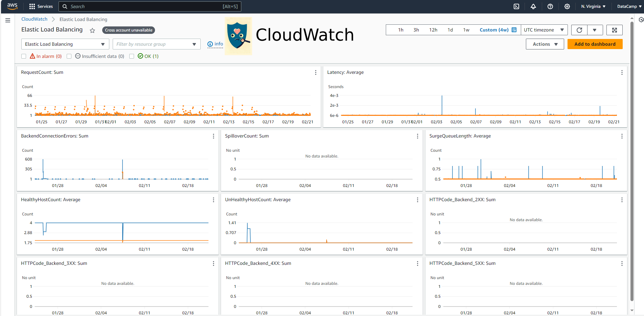Viewport: 644px width, 316px height.
Task: Open Latency widget actions menu
Action: [622, 72]
